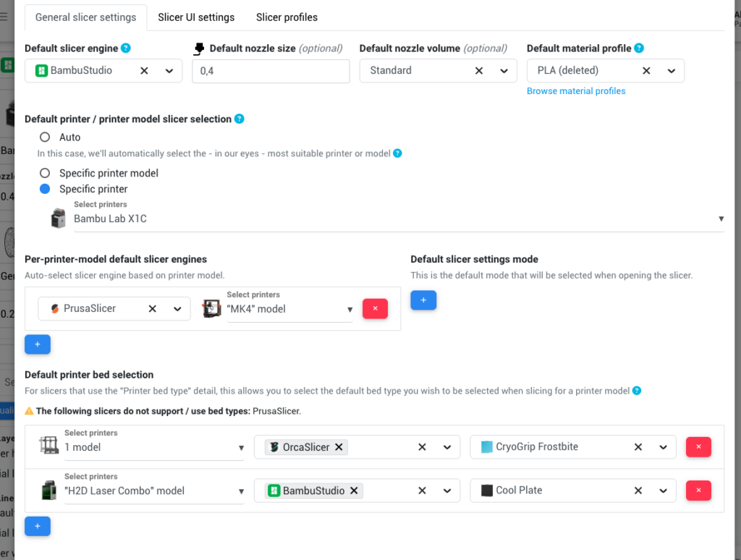Remove the PrusaSlicer MK4 engine row
Viewport: 741px width, 560px height.
[376, 309]
